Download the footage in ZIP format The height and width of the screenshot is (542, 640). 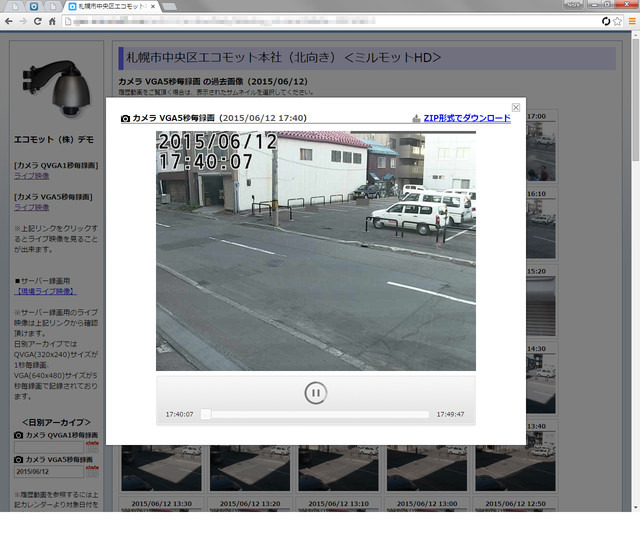click(x=467, y=118)
